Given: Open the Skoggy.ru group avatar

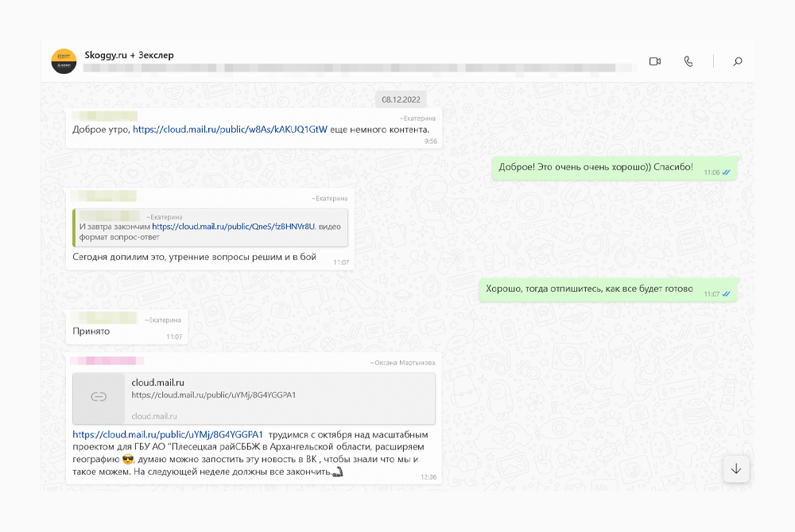Looking at the screenshot, I should [x=64, y=61].
